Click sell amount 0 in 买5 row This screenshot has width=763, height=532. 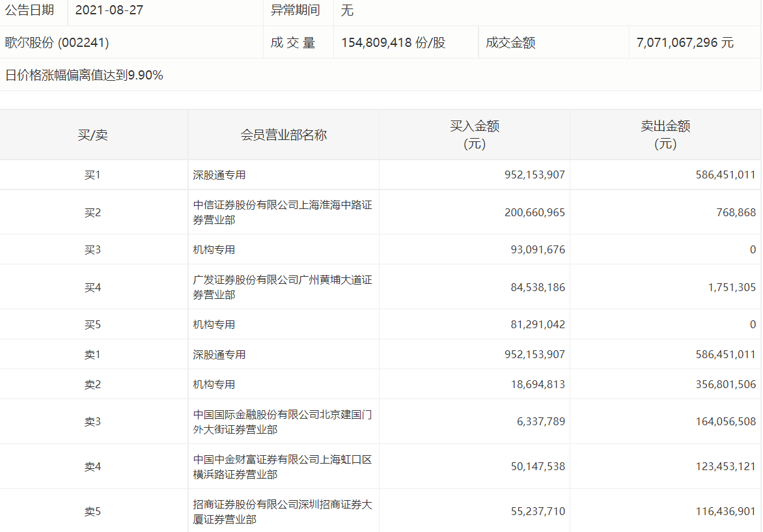753,325
